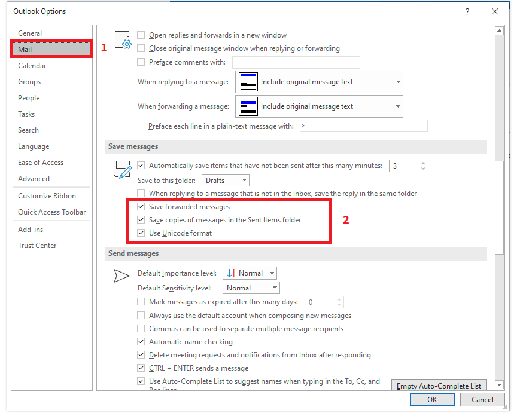
Task: Open Default Importance level dropdown
Action: [x=250, y=273]
